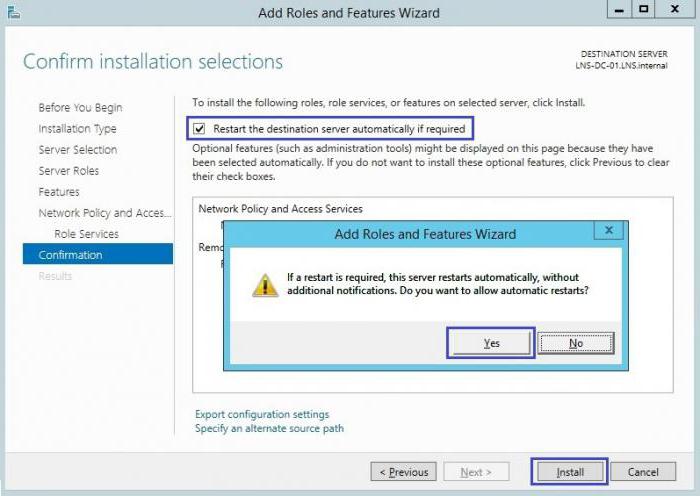Minimize the Add Roles and Features Wizard
This screenshot has height=496, width=700.
[619, 9]
